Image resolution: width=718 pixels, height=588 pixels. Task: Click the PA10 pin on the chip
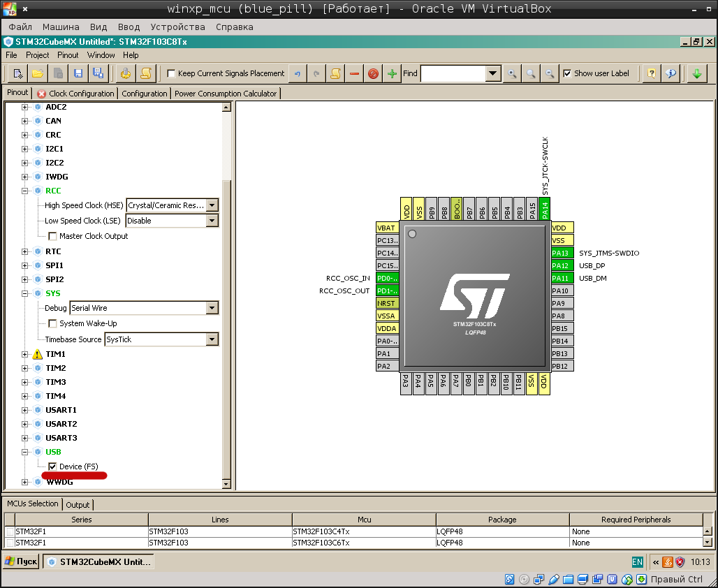click(x=562, y=291)
